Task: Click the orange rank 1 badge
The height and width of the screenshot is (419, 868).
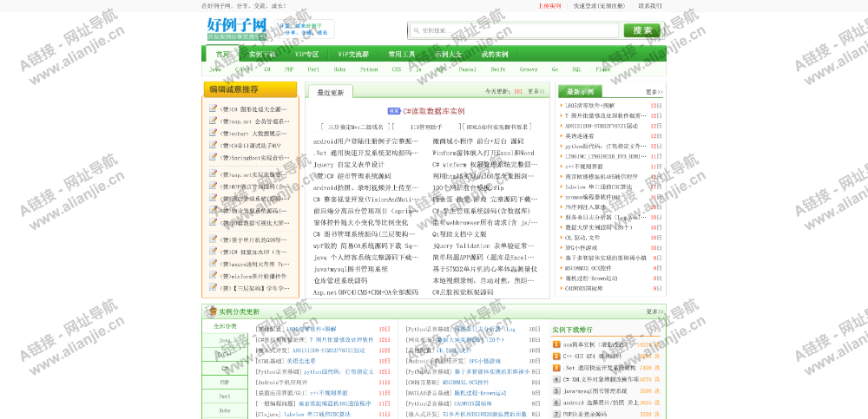Action: click(x=557, y=344)
